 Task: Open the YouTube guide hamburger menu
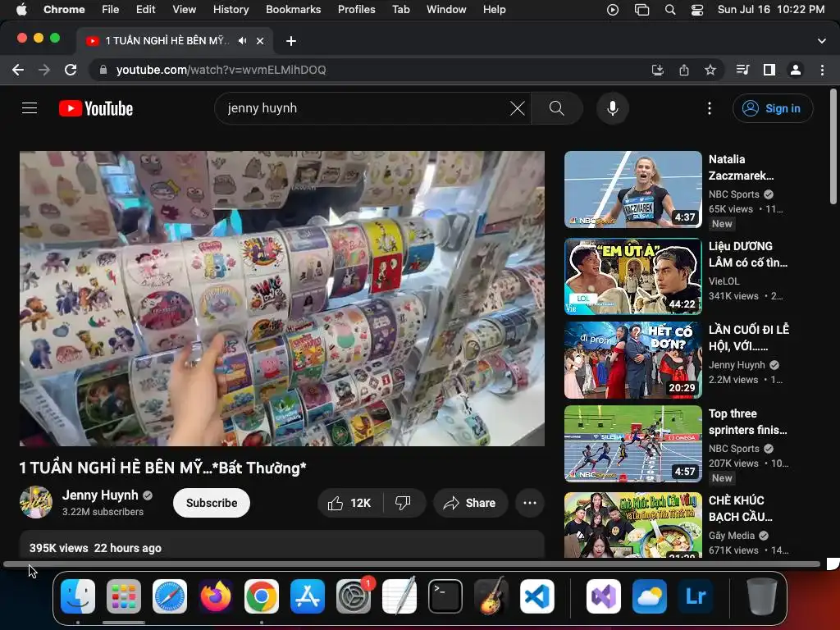tap(30, 108)
